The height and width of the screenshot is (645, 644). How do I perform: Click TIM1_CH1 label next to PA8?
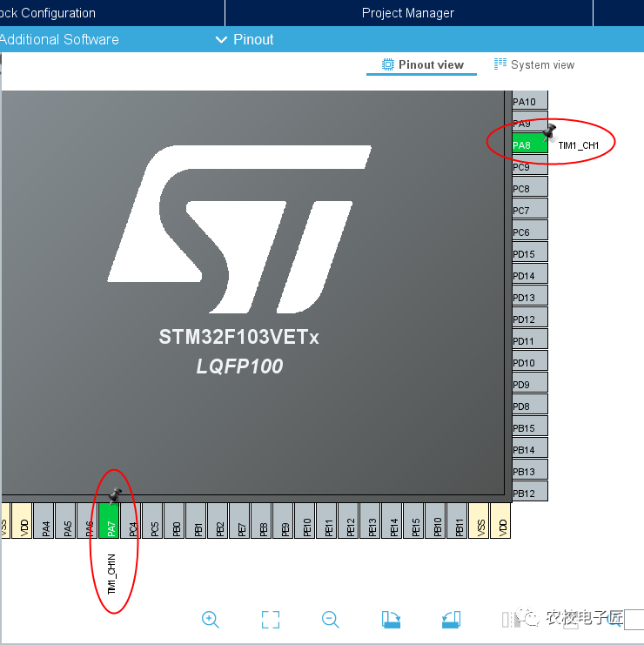pos(578,145)
